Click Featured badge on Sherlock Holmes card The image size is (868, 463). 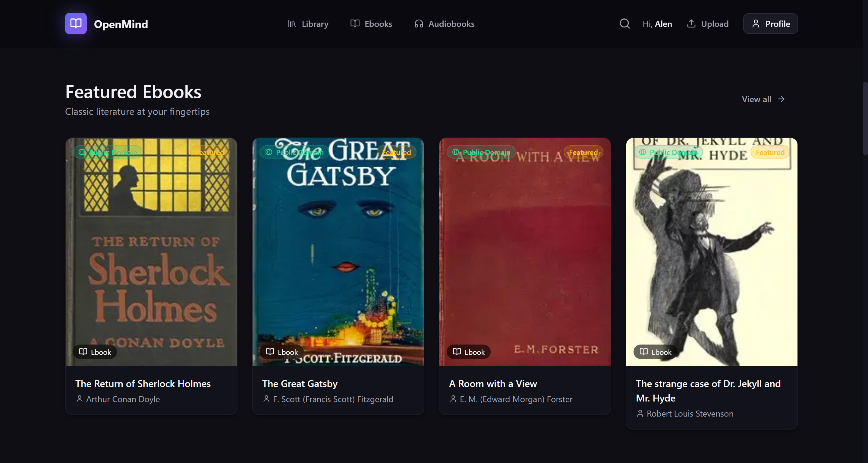point(210,152)
